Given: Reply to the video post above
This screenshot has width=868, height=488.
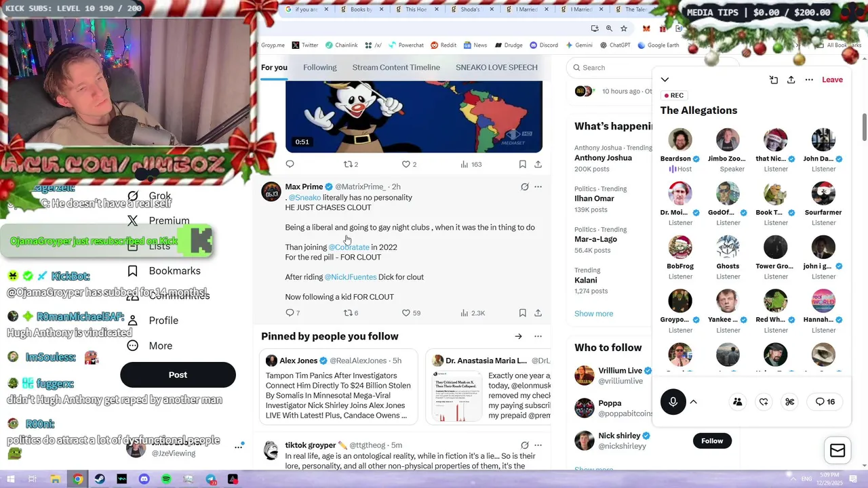Looking at the screenshot, I should (290, 164).
